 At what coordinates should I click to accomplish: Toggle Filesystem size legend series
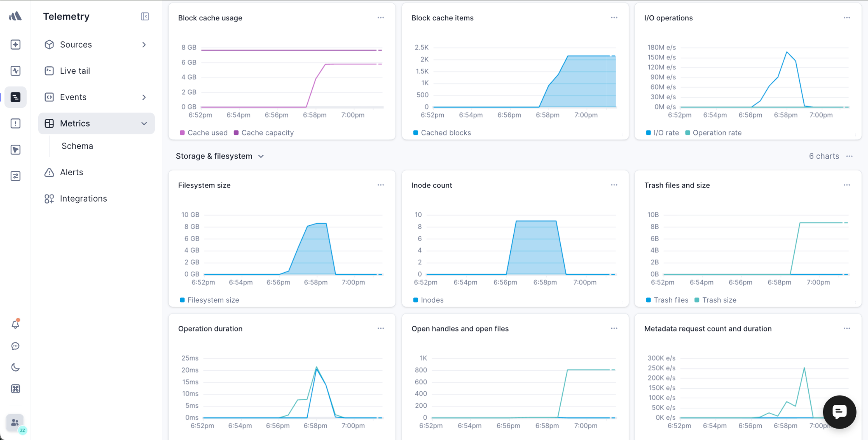pyautogui.click(x=209, y=300)
